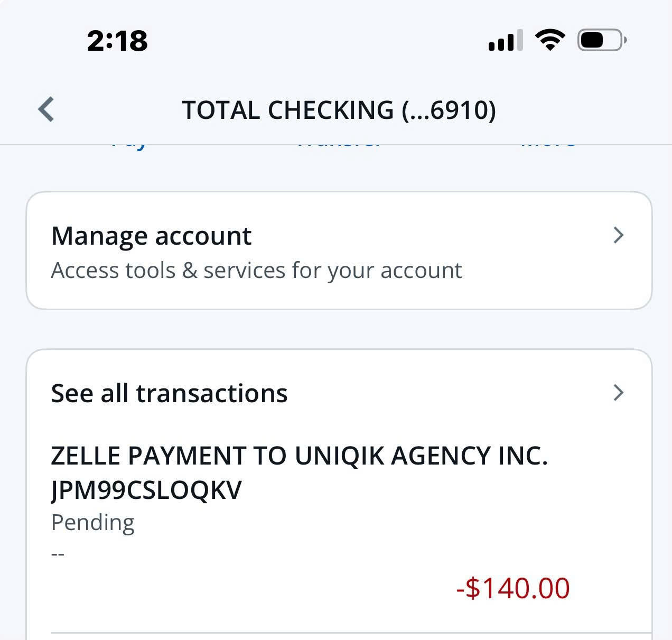Open the partially hidden More option
Image resolution: width=672 pixels, height=640 pixels.
tap(548, 143)
